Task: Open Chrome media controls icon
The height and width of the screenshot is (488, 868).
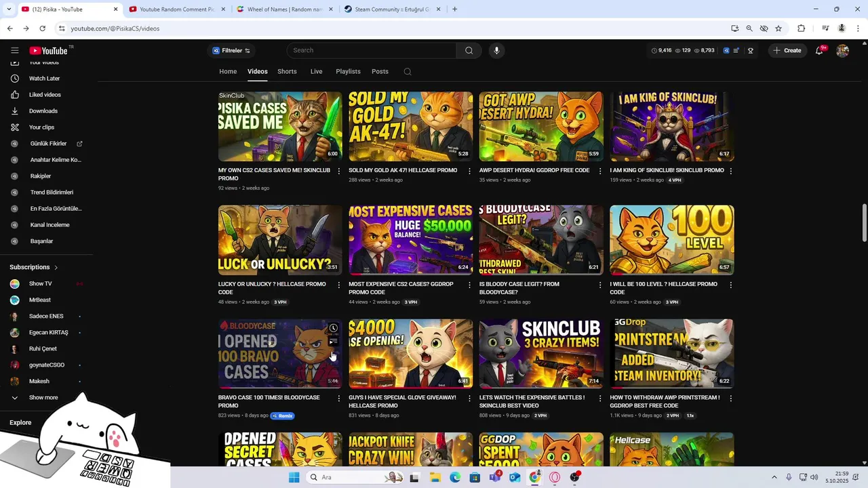Action: (825, 28)
